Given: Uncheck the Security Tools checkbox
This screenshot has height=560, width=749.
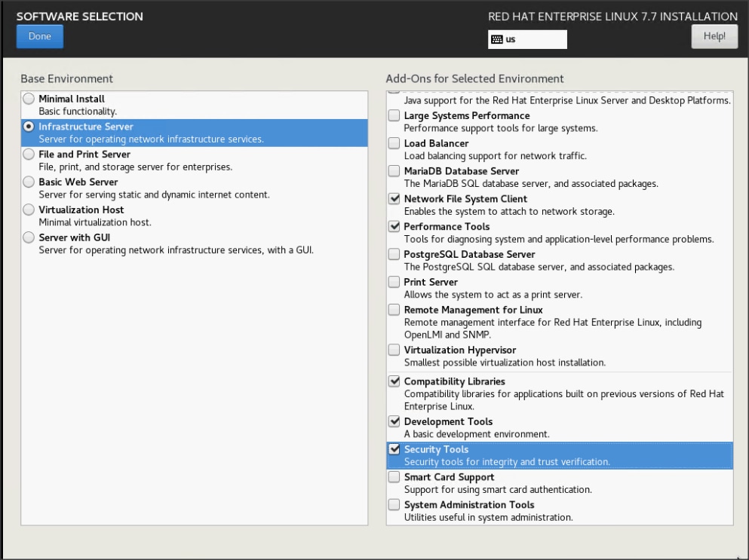Looking at the screenshot, I should 394,448.
